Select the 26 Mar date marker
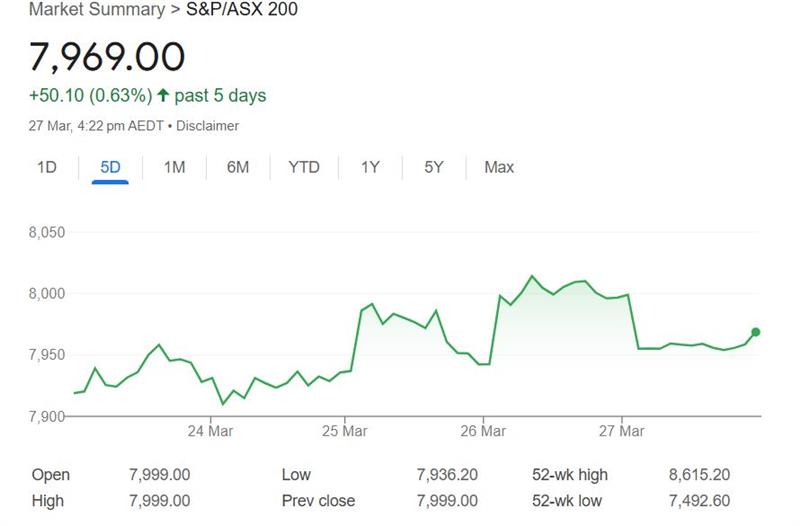The image size is (800, 526). point(483,431)
